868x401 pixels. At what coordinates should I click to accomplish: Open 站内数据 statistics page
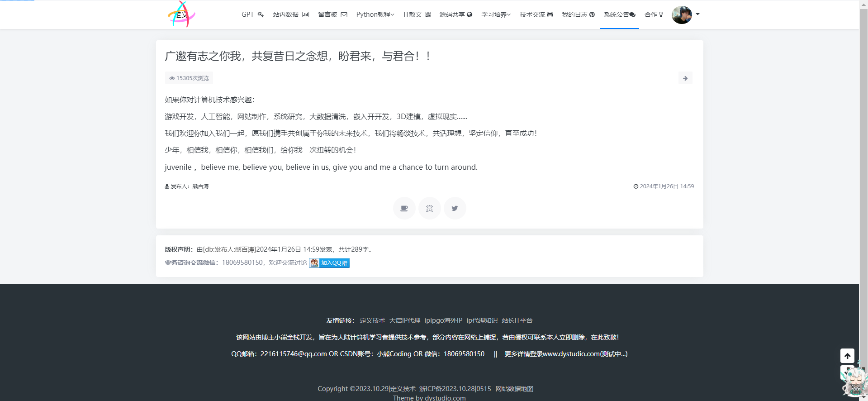pos(291,14)
